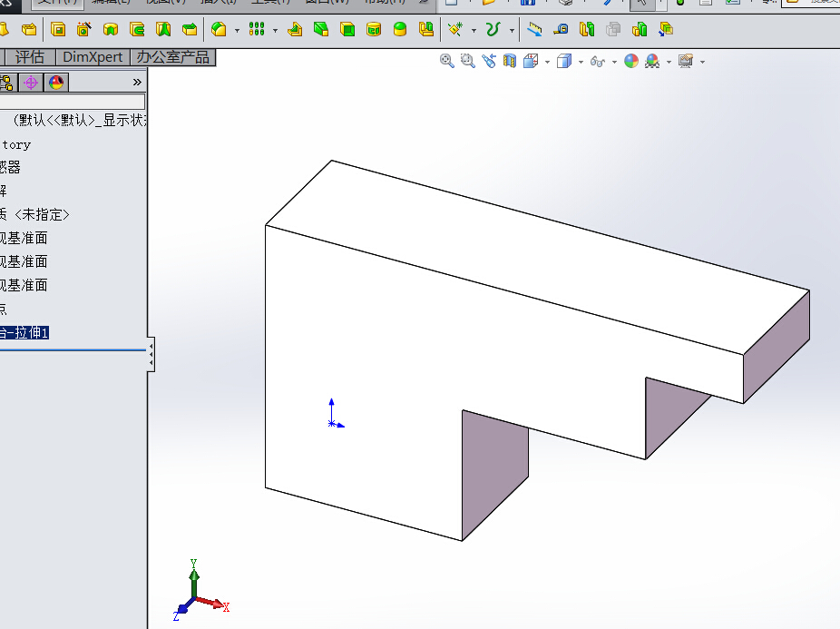This screenshot has width=840, height=629.
Task: Click the Apply Scene icon
Action: (652, 61)
